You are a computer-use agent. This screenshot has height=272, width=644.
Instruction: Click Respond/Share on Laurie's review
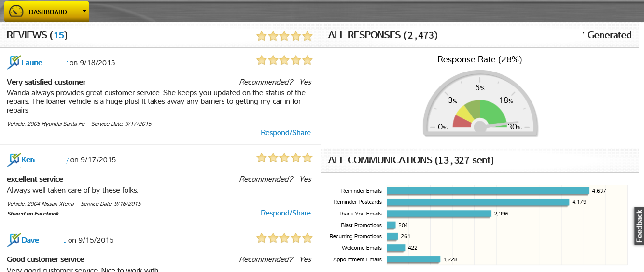286,133
